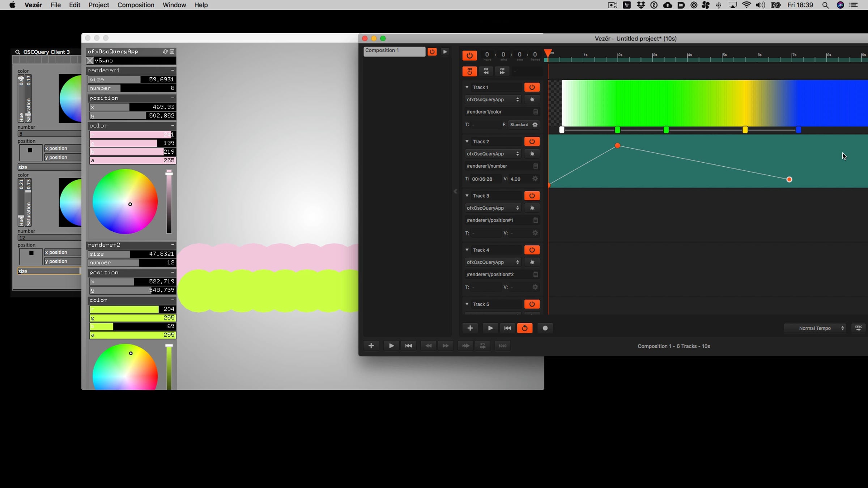The image size is (868, 488).
Task: Toggle the timeline loop button
Action: click(525, 328)
